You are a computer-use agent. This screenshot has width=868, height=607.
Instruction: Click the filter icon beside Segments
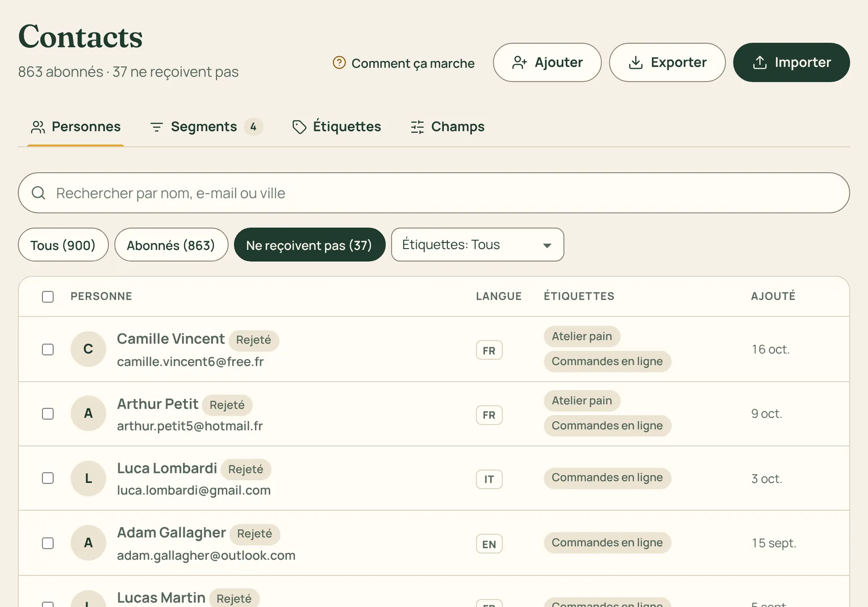[156, 127]
